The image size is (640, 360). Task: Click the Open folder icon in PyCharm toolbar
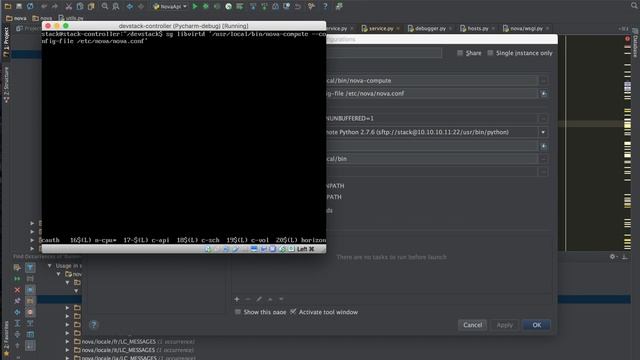[8, 6]
